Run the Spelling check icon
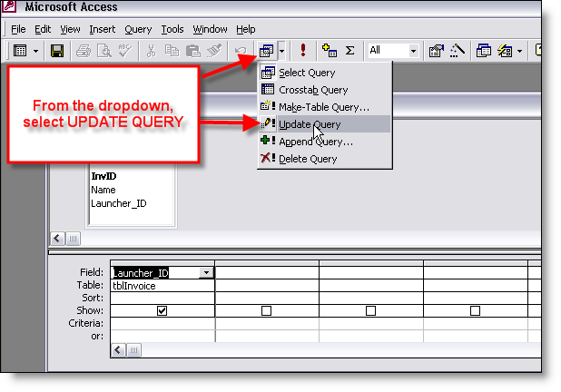 125,51
